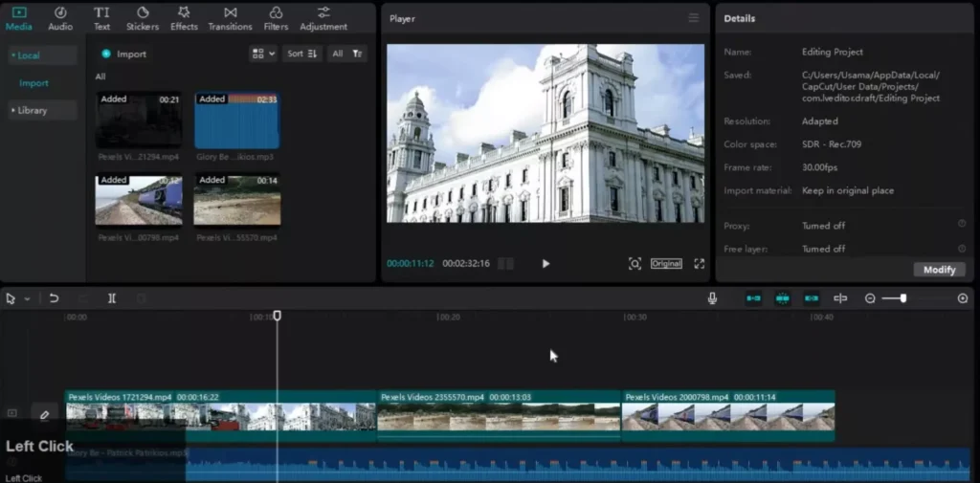Select the Glory Be audio track clip
The height and width of the screenshot is (483, 980).
(x=518, y=464)
